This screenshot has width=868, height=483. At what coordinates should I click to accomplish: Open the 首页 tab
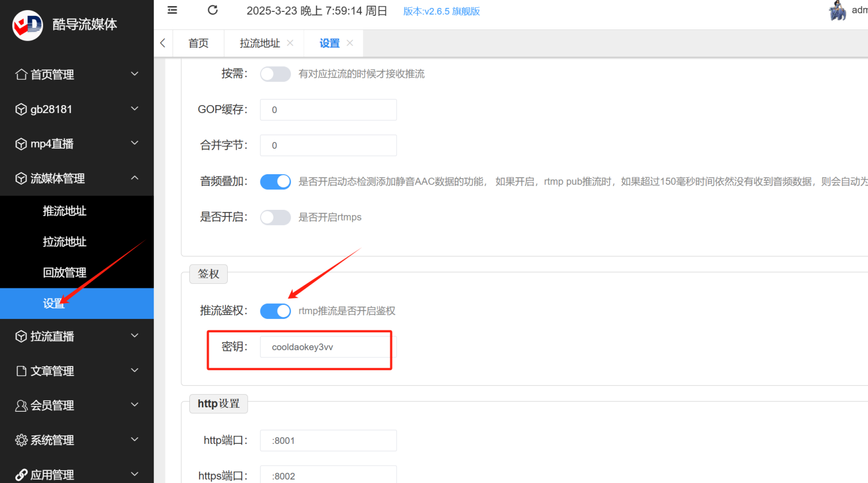tap(198, 44)
